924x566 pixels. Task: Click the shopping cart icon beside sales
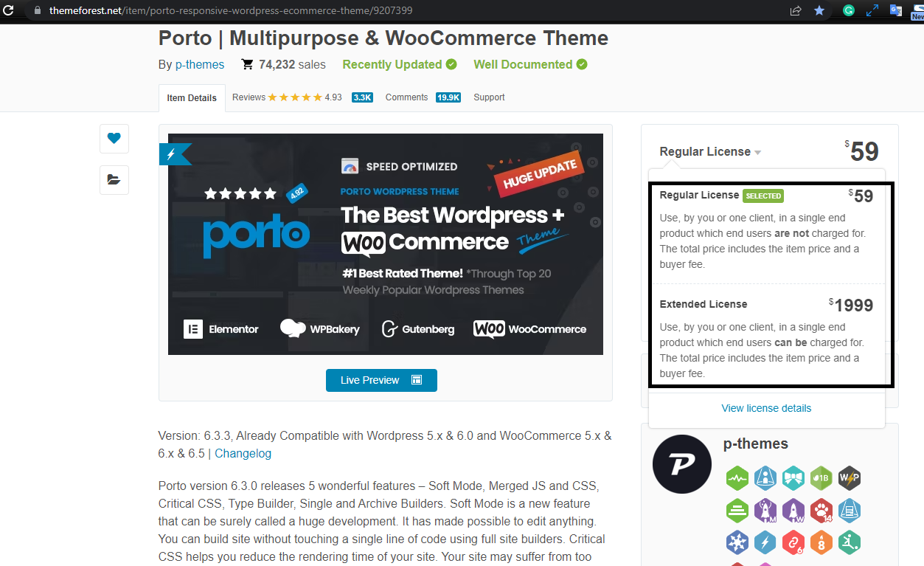(247, 65)
